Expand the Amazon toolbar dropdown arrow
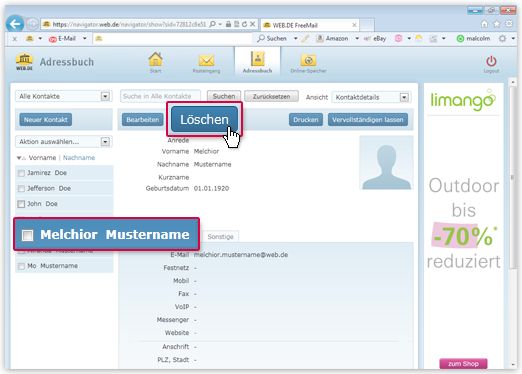This screenshot has height=374, width=522. click(357, 39)
